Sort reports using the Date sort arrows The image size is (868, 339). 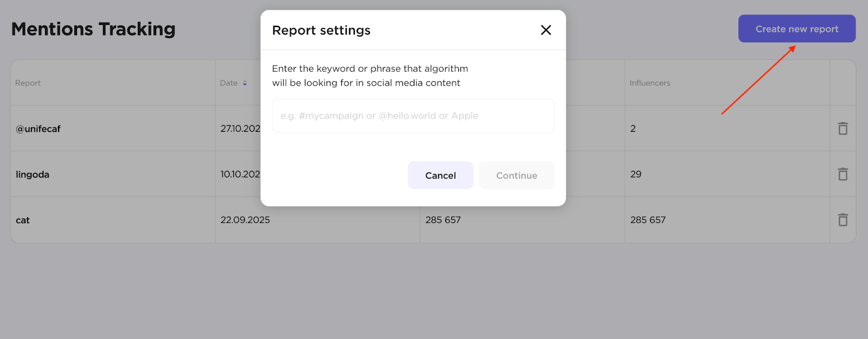click(x=245, y=83)
